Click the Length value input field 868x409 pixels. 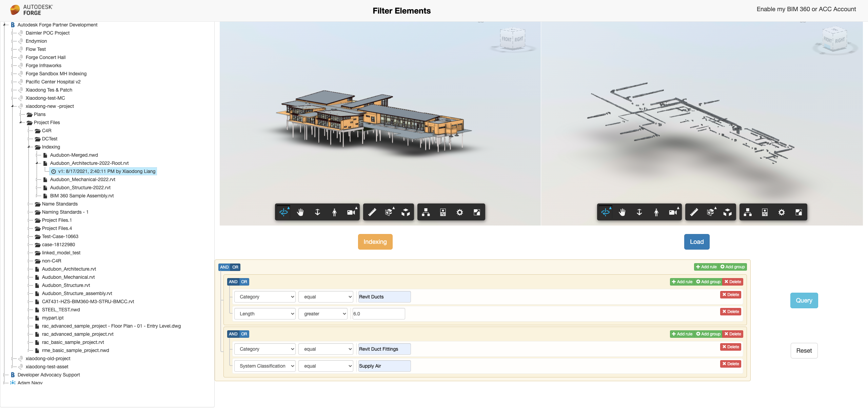click(x=378, y=314)
